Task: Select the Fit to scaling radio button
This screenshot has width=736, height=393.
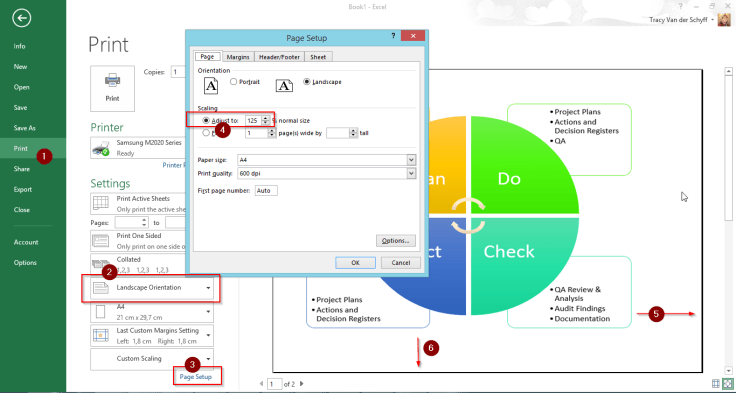Action: [x=206, y=133]
